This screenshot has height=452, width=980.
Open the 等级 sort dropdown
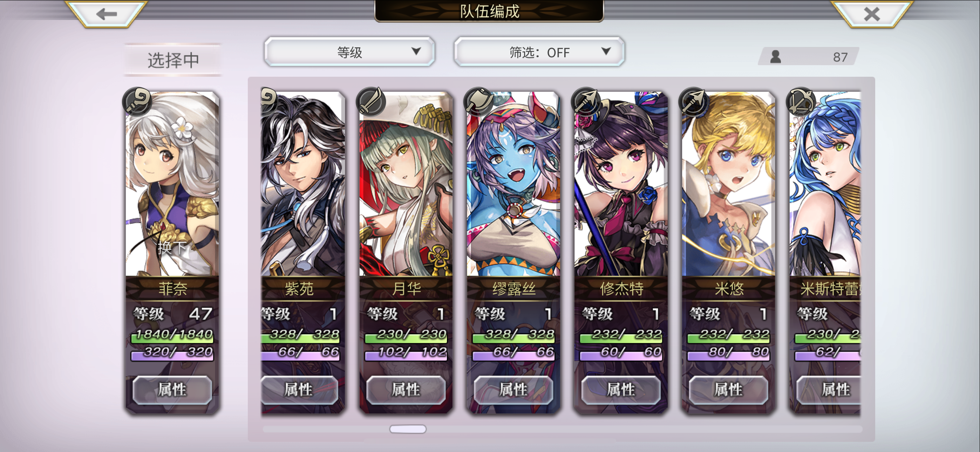[349, 52]
